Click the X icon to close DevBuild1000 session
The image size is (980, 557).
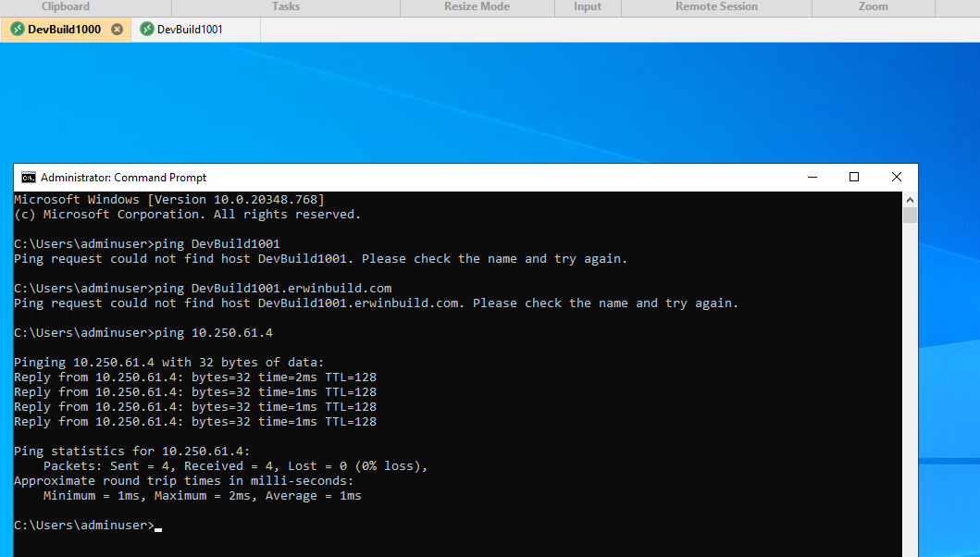coord(116,29)
